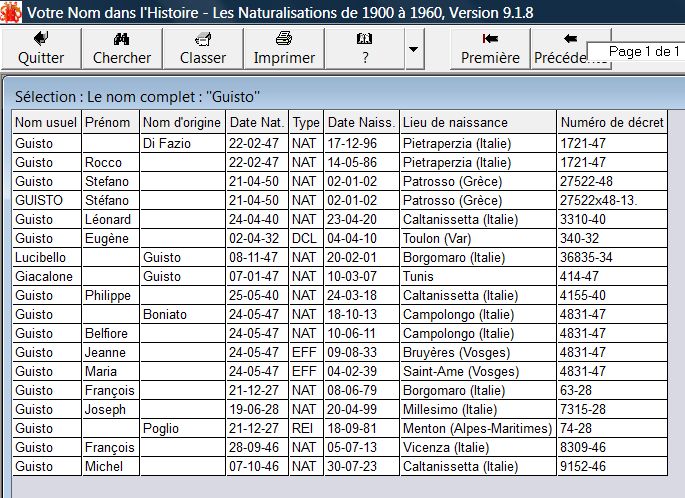Click decree number 74-28
685x498 pixels.
pyautogui.click(x=612, y=429)
